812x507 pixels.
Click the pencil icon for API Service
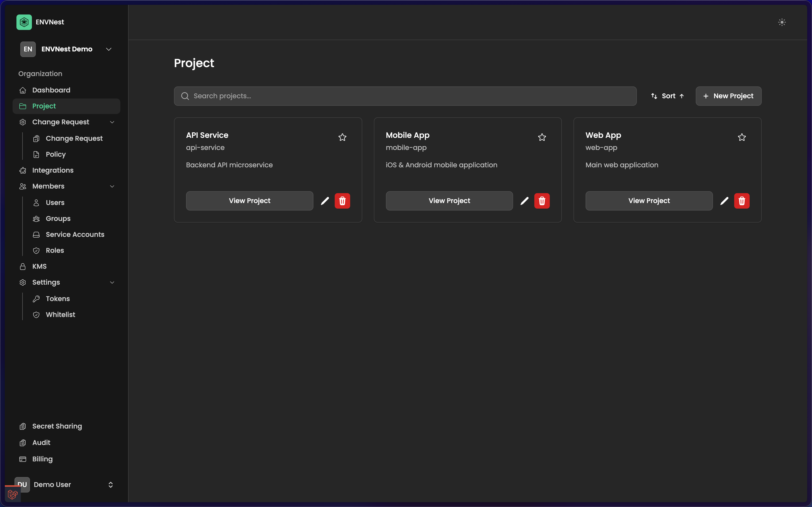click(325, 201)
